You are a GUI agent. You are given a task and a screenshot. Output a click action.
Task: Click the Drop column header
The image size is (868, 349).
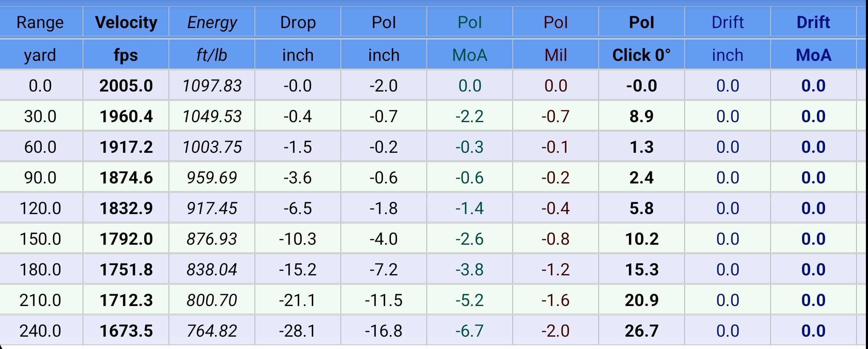pos(298,22)
